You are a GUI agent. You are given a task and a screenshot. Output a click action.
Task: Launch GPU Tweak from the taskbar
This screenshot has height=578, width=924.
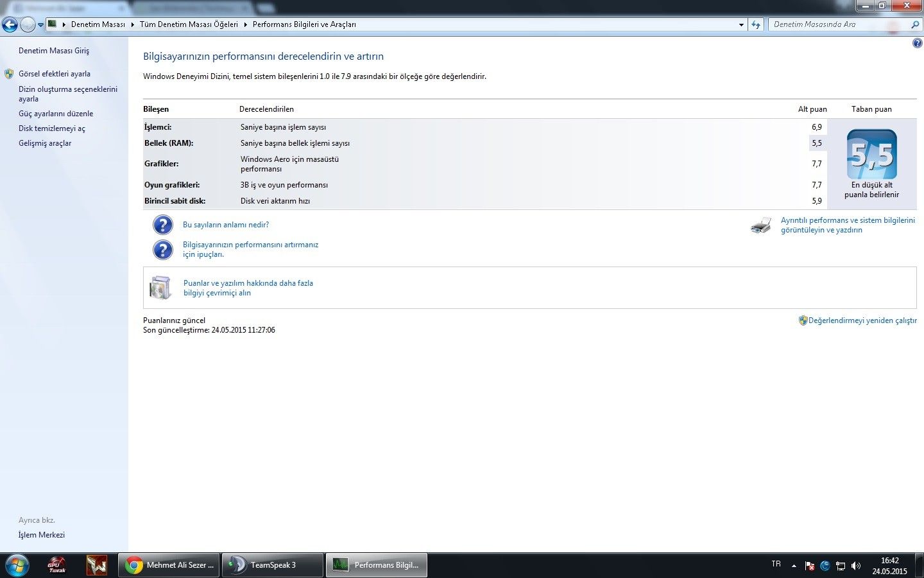pos(56,565)
